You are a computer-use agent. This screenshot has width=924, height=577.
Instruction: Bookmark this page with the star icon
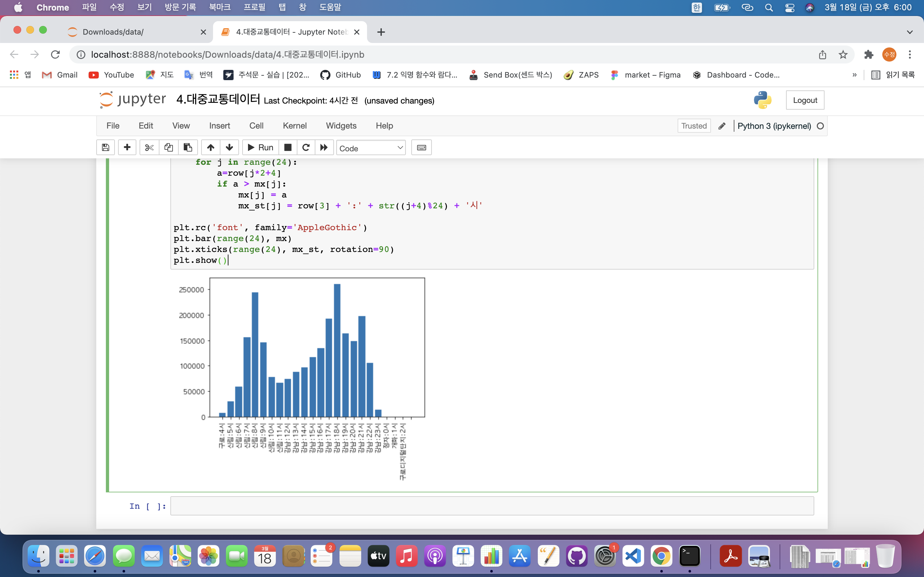click(x=843, y=54)
